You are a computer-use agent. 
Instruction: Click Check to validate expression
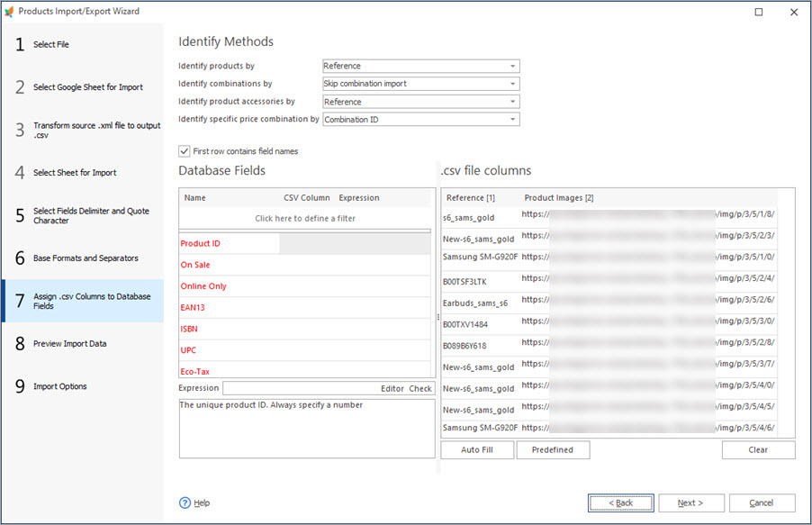[x=420, y=388]
